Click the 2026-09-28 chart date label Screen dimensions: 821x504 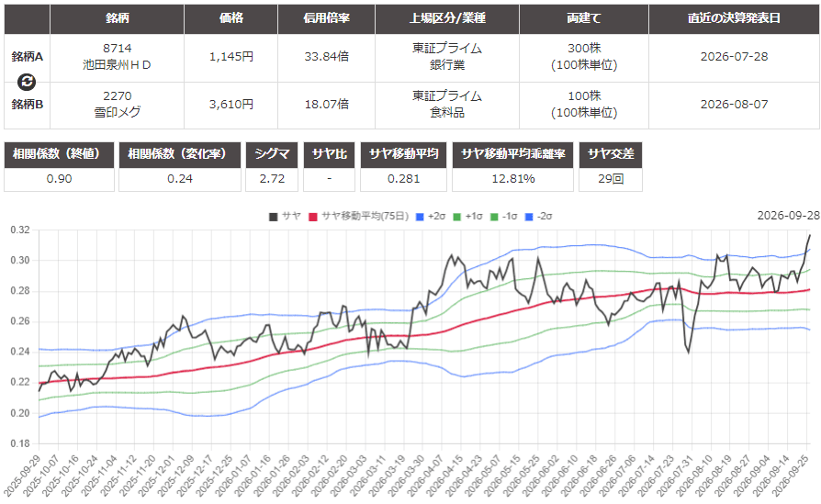788,216
